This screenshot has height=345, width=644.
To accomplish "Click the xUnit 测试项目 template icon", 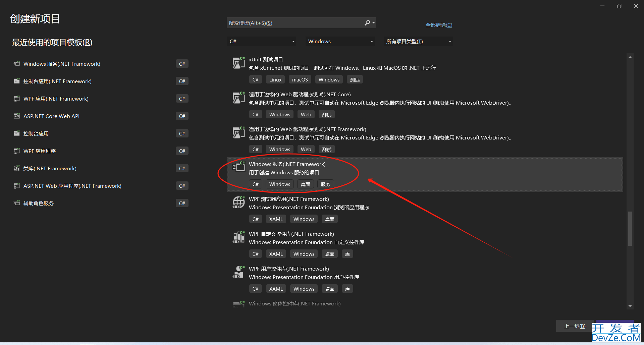I will tap(239, 63).
